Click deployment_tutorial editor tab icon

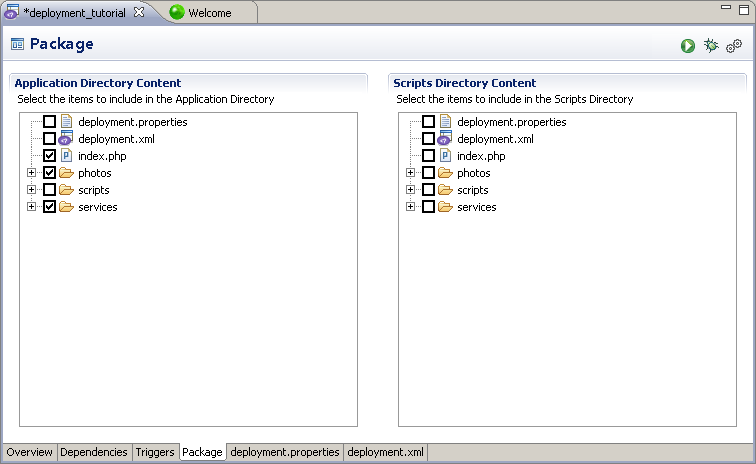pos(12,12)
